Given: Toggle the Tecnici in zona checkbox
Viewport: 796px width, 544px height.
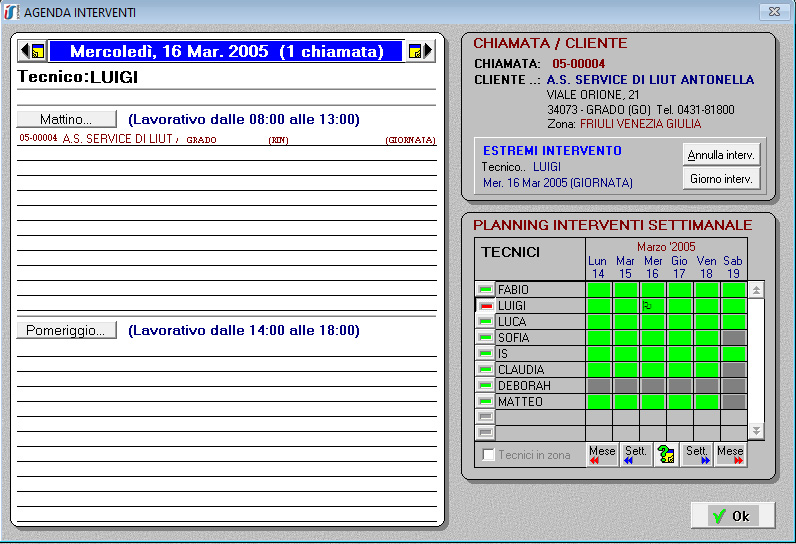Looking at the screenshot, I should (489, 455).
